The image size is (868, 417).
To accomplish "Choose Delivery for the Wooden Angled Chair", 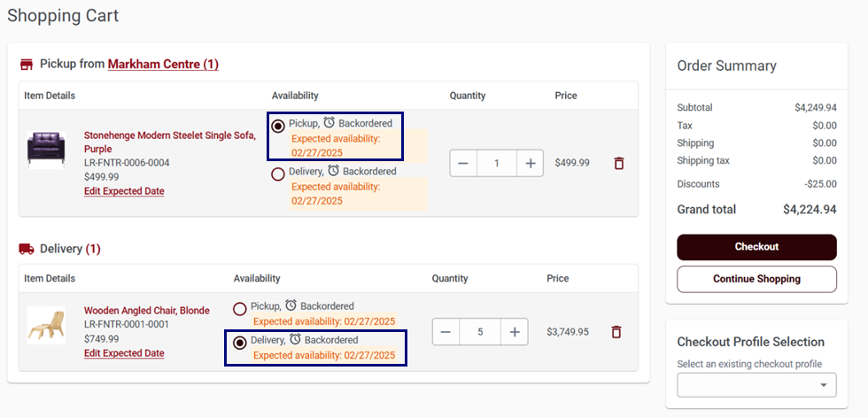I will (240, 343).
